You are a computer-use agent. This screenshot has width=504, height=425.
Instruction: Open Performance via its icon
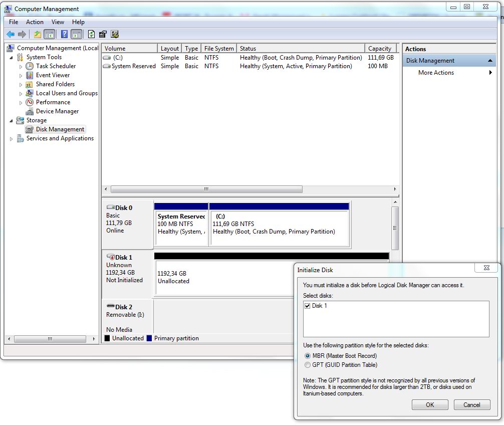pos(30,102)
